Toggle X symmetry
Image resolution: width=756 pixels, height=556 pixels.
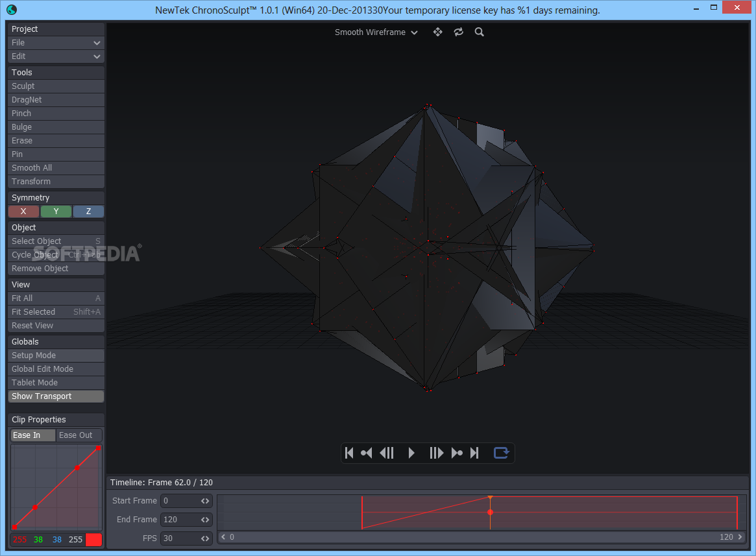point(23,212)
